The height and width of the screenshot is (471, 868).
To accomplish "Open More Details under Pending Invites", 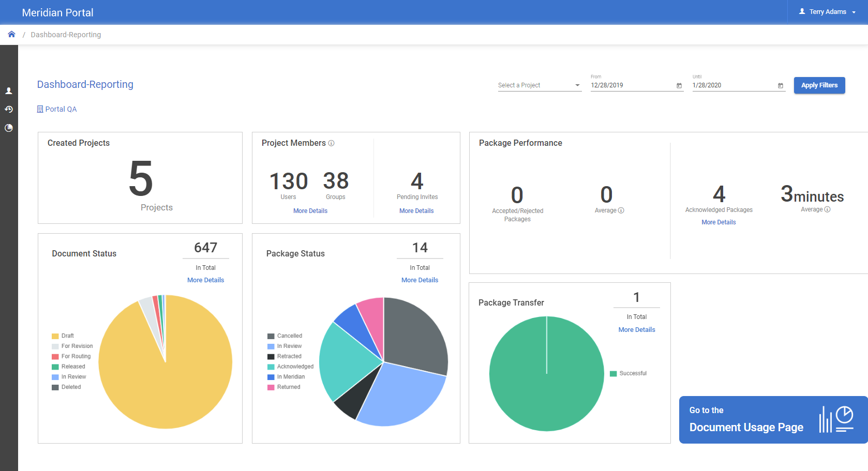I will click(x=416, y=211).
